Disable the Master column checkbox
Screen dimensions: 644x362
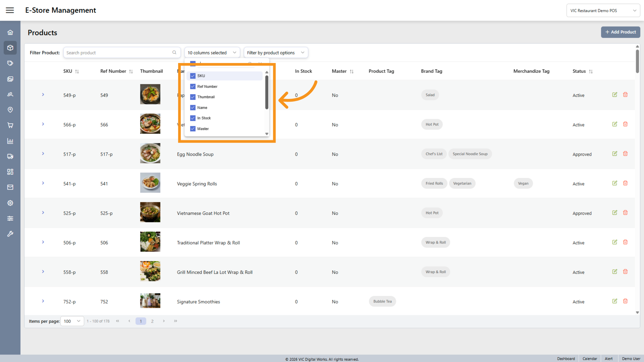click(193, 129)
